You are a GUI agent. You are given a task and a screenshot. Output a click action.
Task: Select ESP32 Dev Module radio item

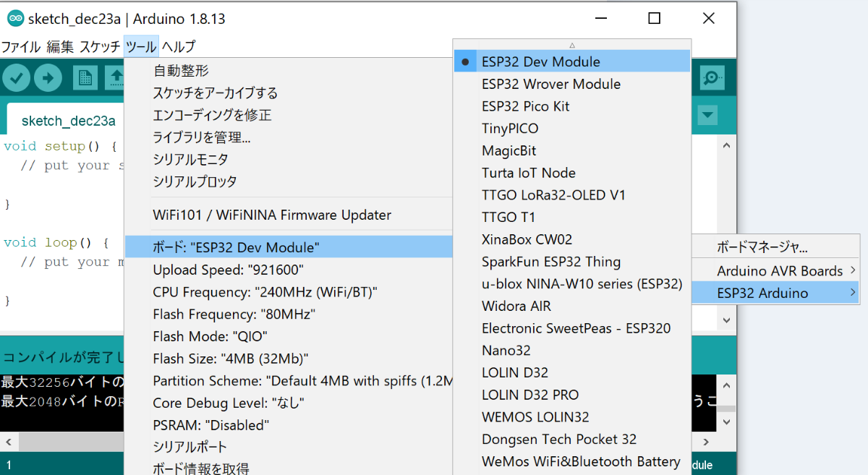pos(572,61)
